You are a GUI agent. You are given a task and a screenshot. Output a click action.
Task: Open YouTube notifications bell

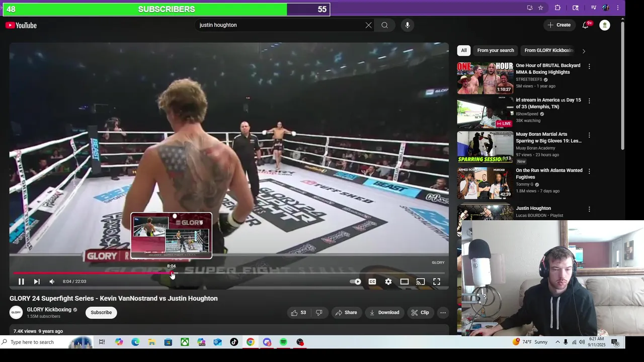[585, 25]
